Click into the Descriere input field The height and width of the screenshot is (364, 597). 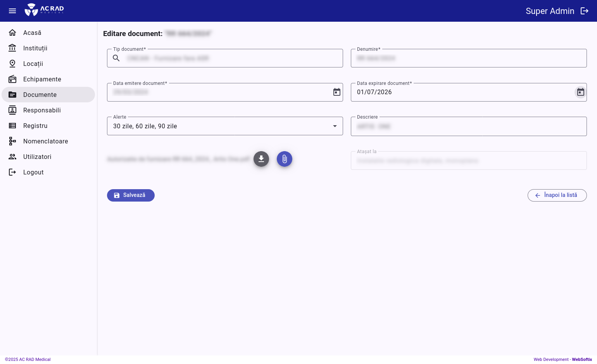468,127
